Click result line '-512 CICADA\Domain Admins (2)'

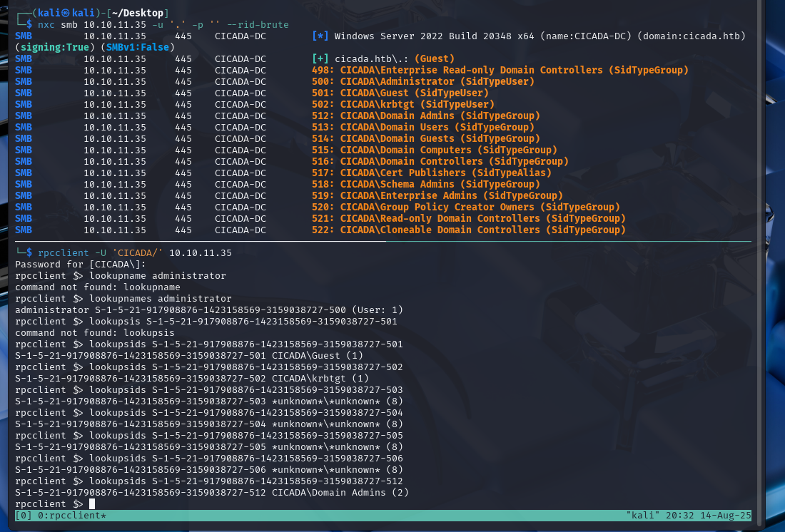212,493
